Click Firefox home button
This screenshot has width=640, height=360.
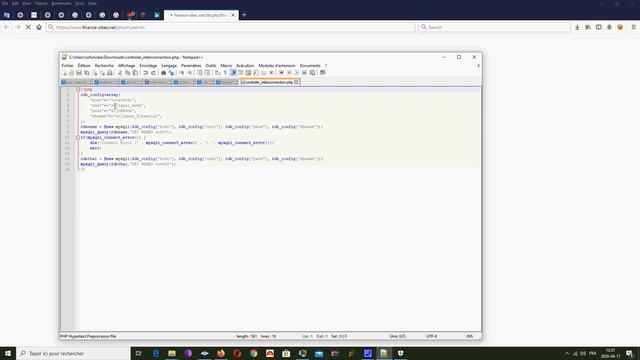[39, 27]
